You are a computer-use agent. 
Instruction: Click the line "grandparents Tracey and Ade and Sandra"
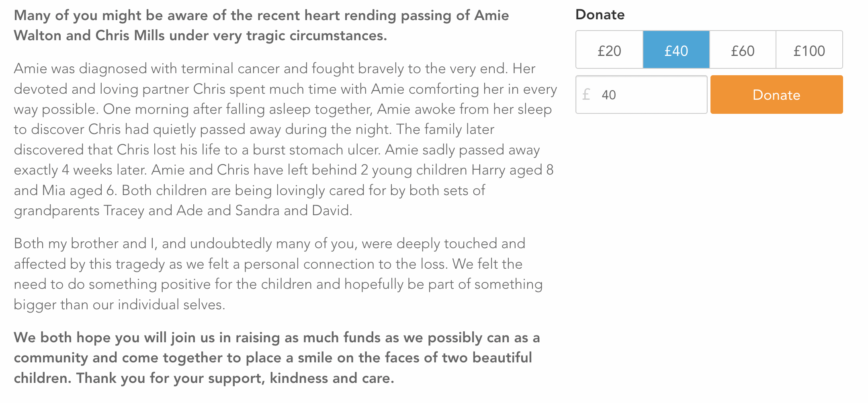[x=183, y=210]
